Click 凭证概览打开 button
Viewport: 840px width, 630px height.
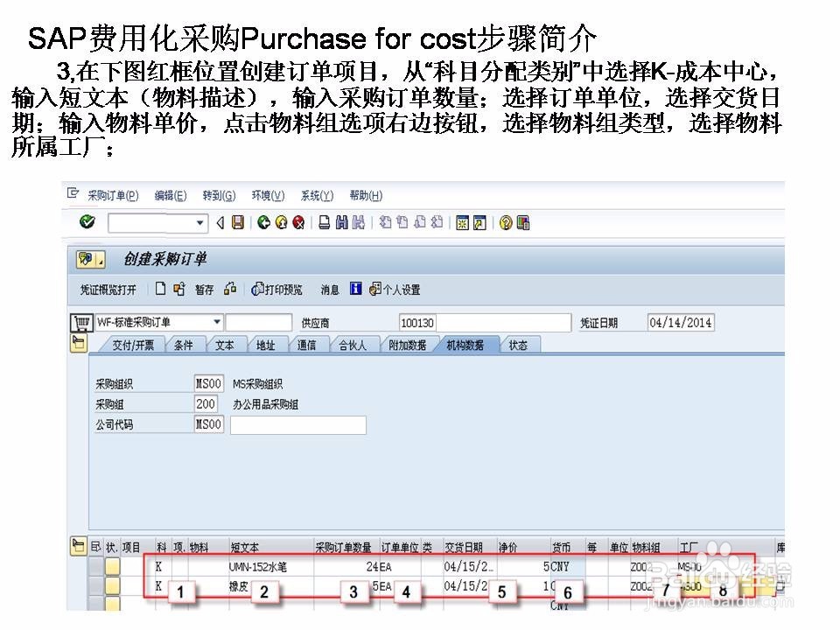point(108,290)
